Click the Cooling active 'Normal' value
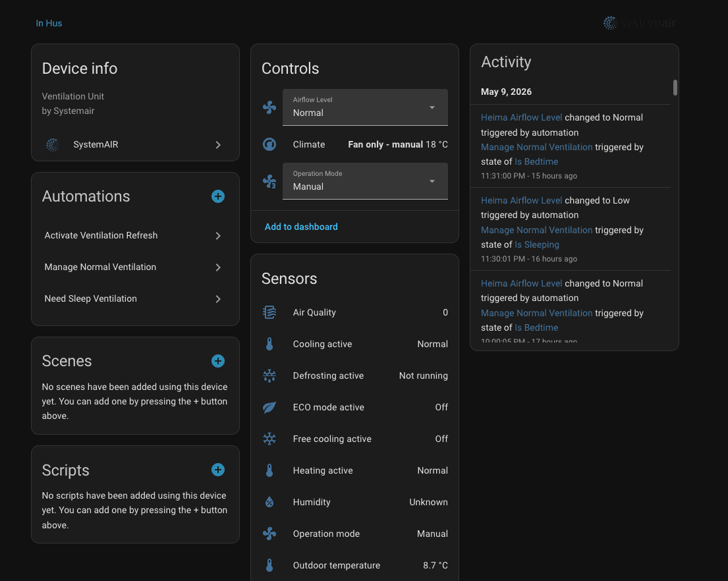The width and height of the screenshot is (728, 581). pos(432,344)
